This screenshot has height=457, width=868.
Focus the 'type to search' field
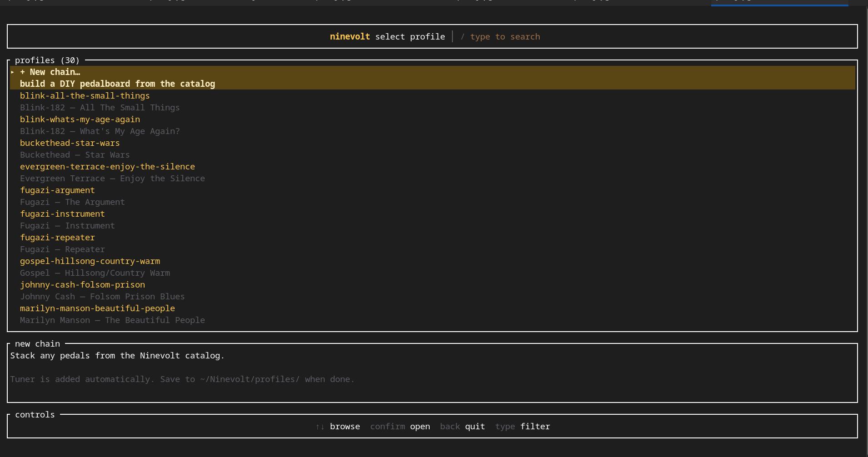point(505,36)
